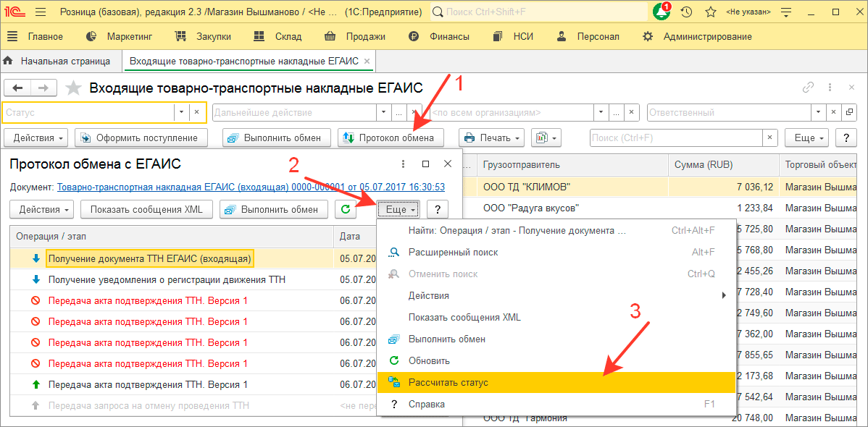Click Выполнить обмен in main toolbar

tap(277, 138)
